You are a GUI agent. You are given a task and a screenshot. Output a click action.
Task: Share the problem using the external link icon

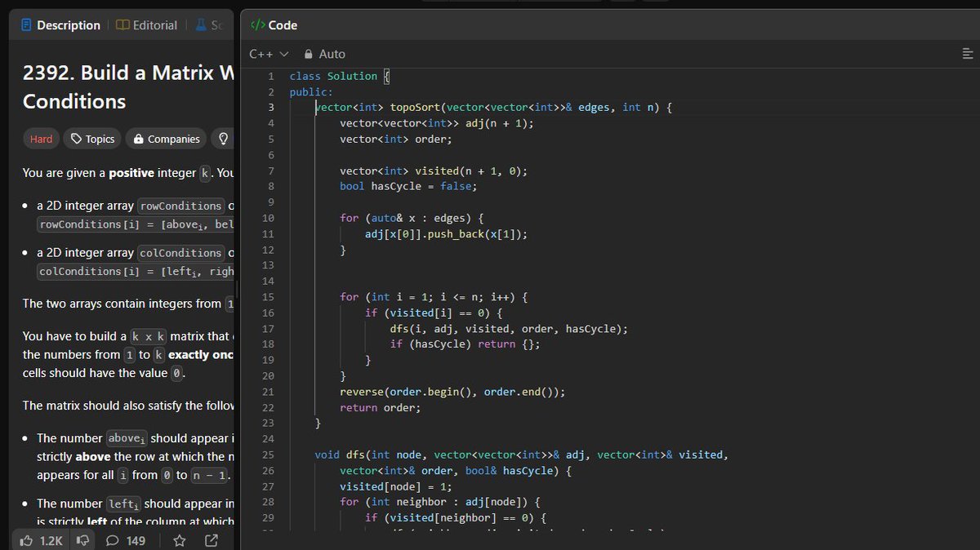click(x=212, y=540)
